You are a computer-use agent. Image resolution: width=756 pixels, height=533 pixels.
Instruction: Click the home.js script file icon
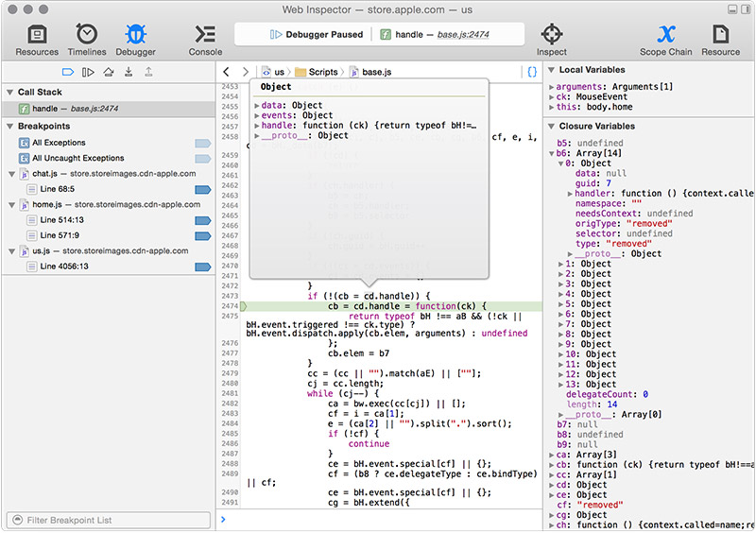coord(25,204)
